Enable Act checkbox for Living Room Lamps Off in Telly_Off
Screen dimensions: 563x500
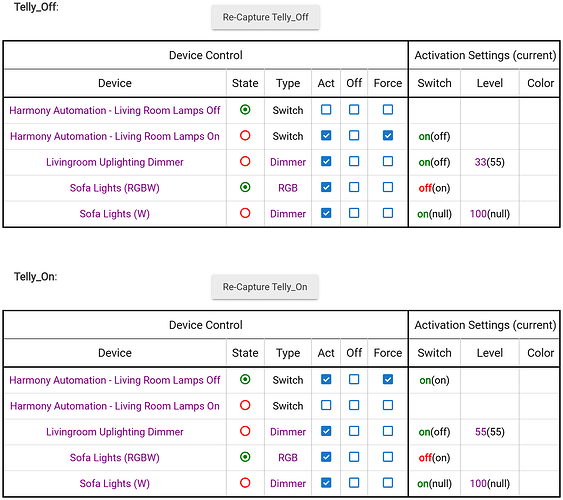(326, 109)
